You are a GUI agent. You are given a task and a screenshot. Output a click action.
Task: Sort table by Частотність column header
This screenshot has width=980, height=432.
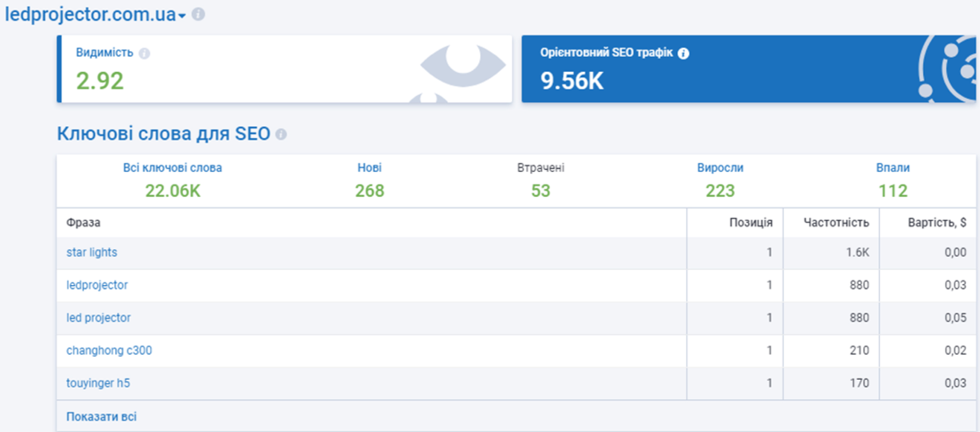pos(836,222)
